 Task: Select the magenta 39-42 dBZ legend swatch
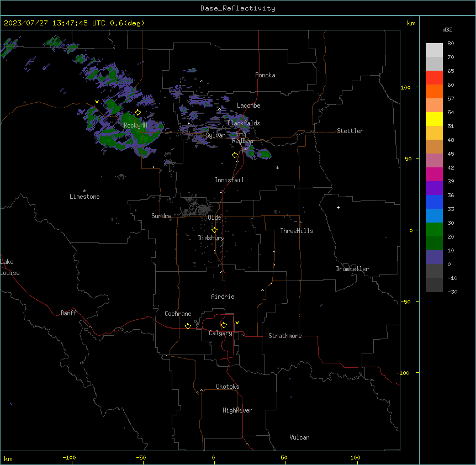[434, 174]
